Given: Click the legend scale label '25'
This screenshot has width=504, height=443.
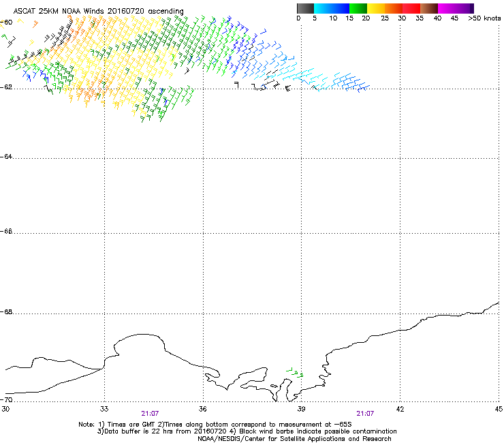Looking at the screenshot, I should click(x=385, y=18).
